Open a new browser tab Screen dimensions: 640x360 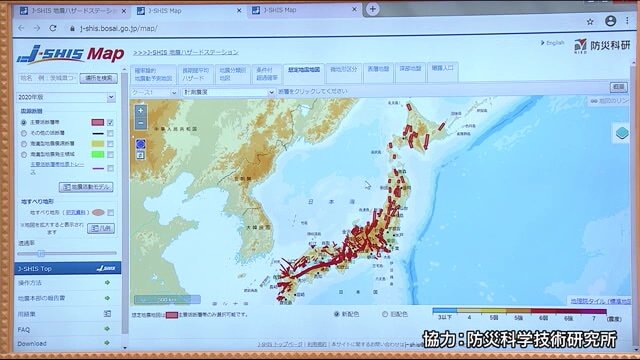[372, 9]
